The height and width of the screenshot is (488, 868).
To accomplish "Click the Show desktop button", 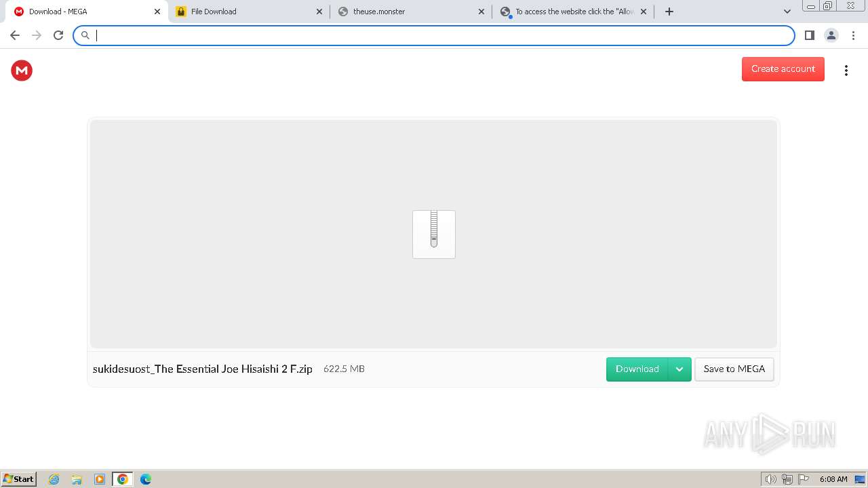I will click(860, 479).
